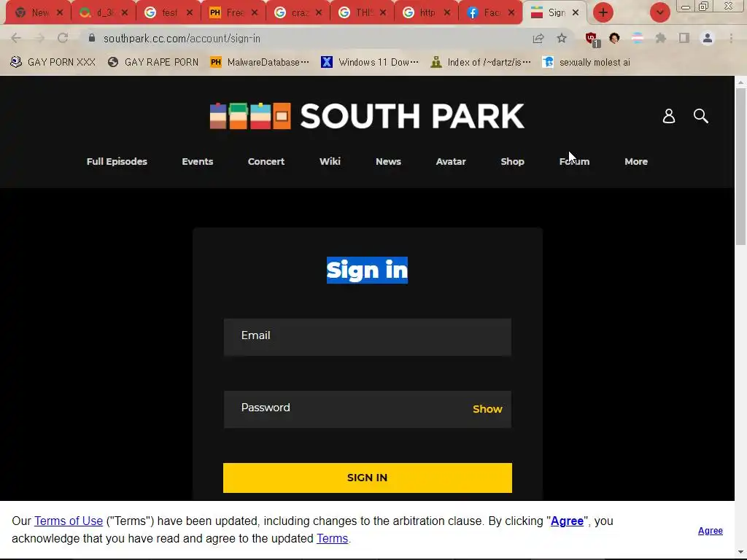The width and height of the screenshot is (747, 560).
Task: Open the Forum menu item
Action: click(x=574, y=161)
